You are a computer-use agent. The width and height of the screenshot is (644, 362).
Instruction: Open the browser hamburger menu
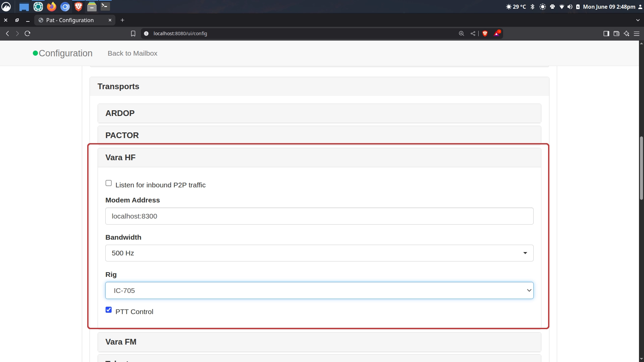(637, 34)
